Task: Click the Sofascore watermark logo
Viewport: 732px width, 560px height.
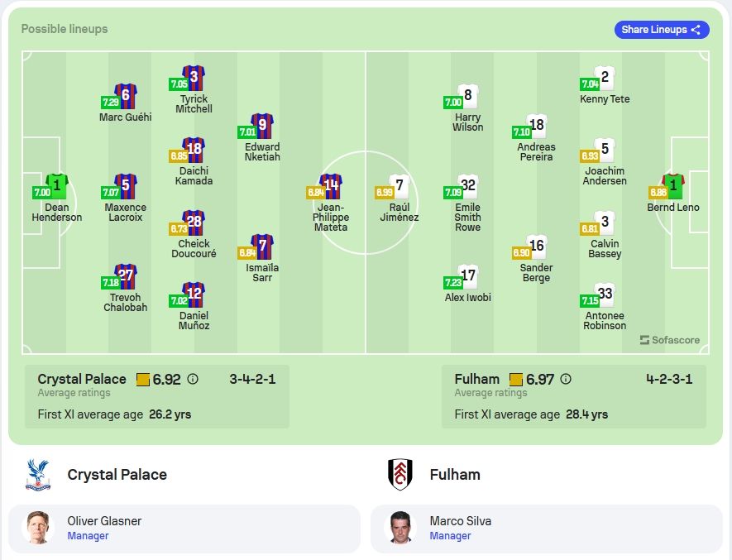Action: click(669, 340)
